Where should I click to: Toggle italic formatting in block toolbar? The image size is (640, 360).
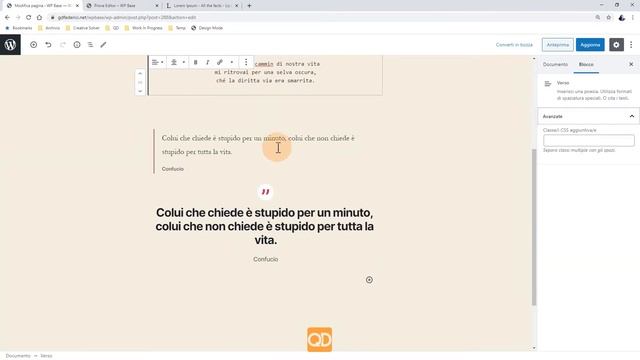(208, 62)
